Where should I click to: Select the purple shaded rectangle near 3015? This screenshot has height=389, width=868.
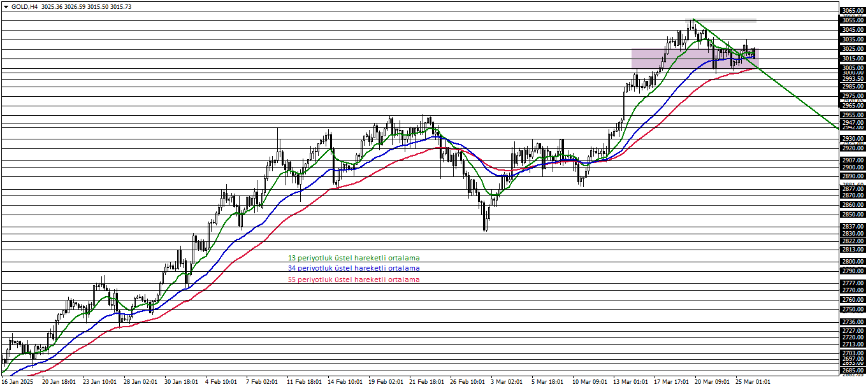(695, 59)
